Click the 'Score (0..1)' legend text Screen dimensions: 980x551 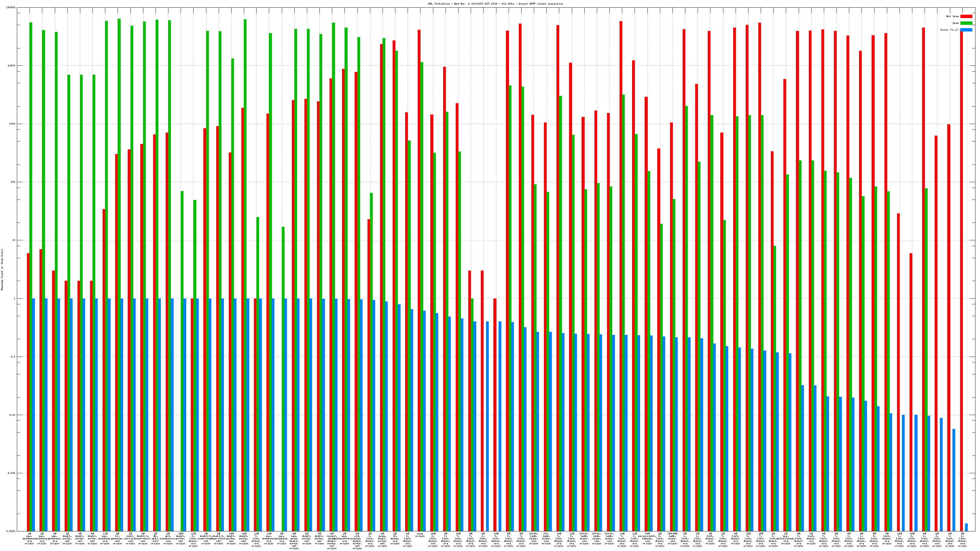(x=950, y=30)
